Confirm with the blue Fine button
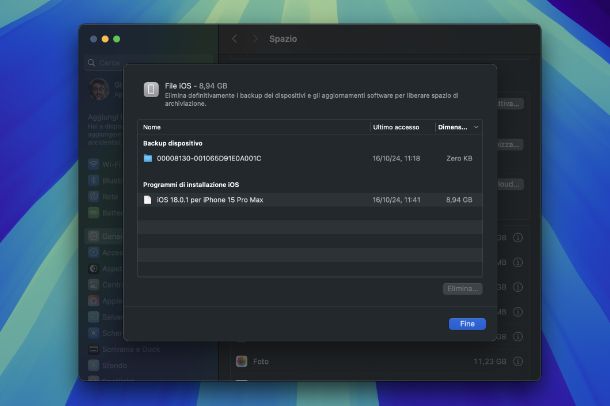610x406 pixels. pos(467,324)
